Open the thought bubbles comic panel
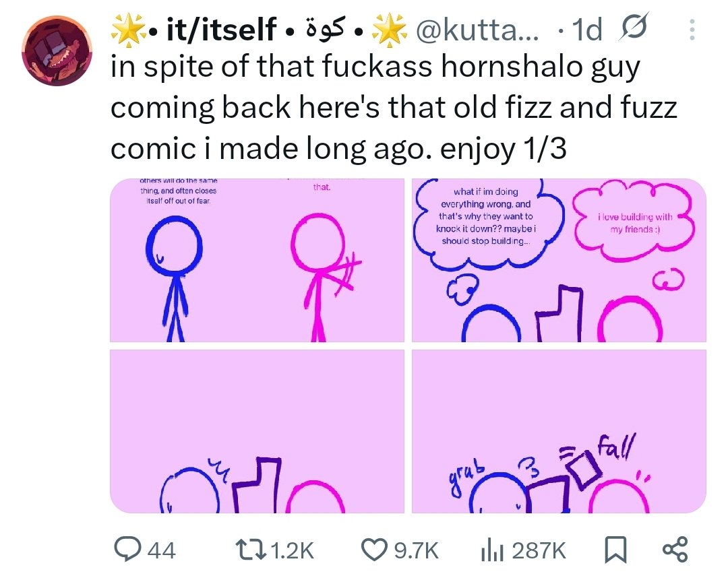This screenshot has width=728, height=582. pos(559,260)
